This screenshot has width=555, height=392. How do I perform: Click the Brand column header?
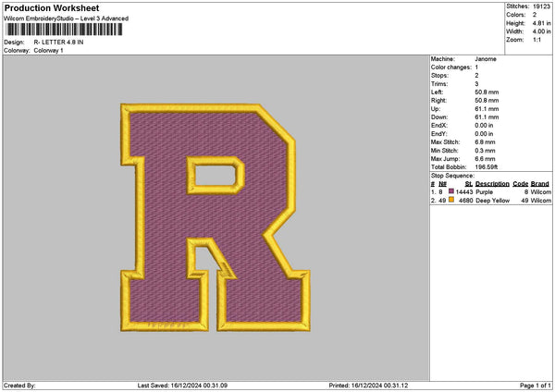tap(541, 183)
